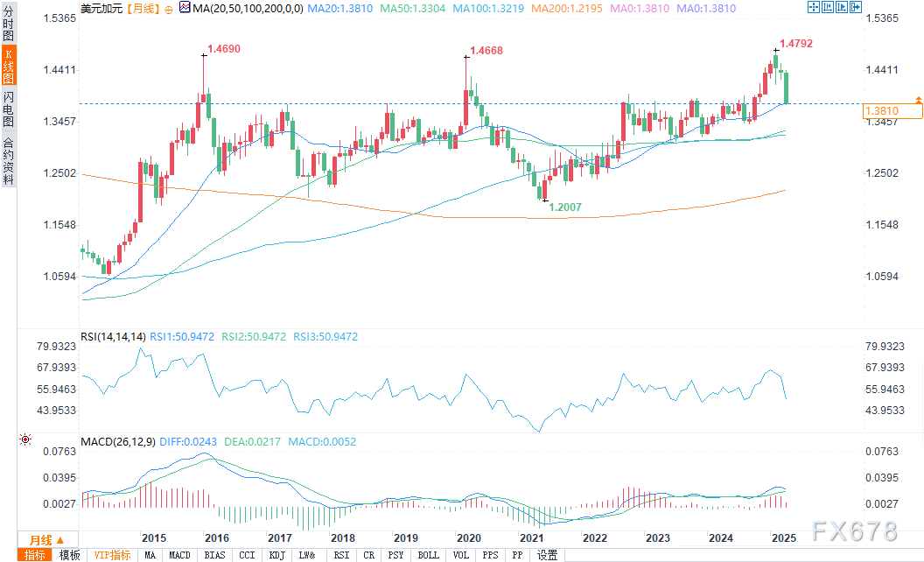Click the 1.3810 current price label
This screenshot has height=562, width=924.
coord(892,111)
